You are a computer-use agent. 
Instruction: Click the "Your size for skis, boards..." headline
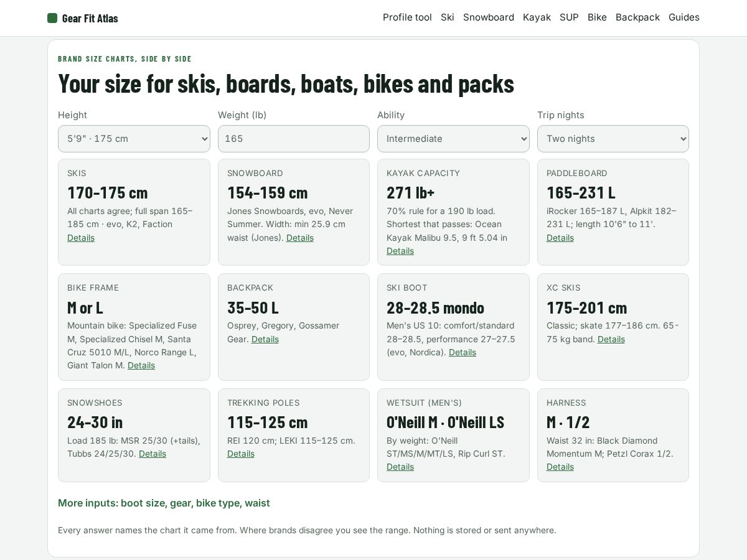click(x=286, y=83)
